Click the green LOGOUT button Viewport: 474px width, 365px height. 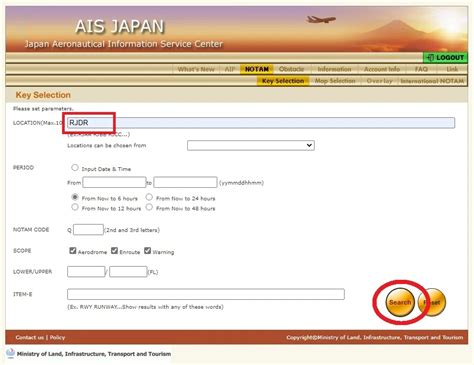click(445, 58)
